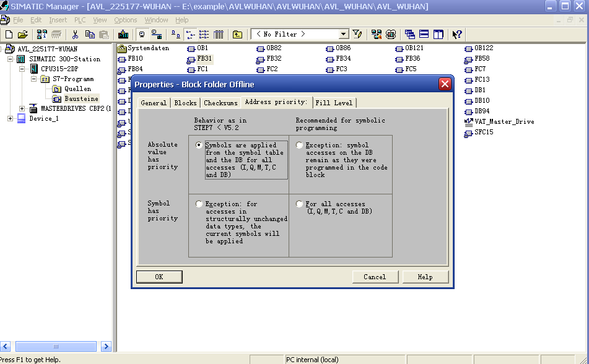Switch to Small Icons view

tap(190, 35)
